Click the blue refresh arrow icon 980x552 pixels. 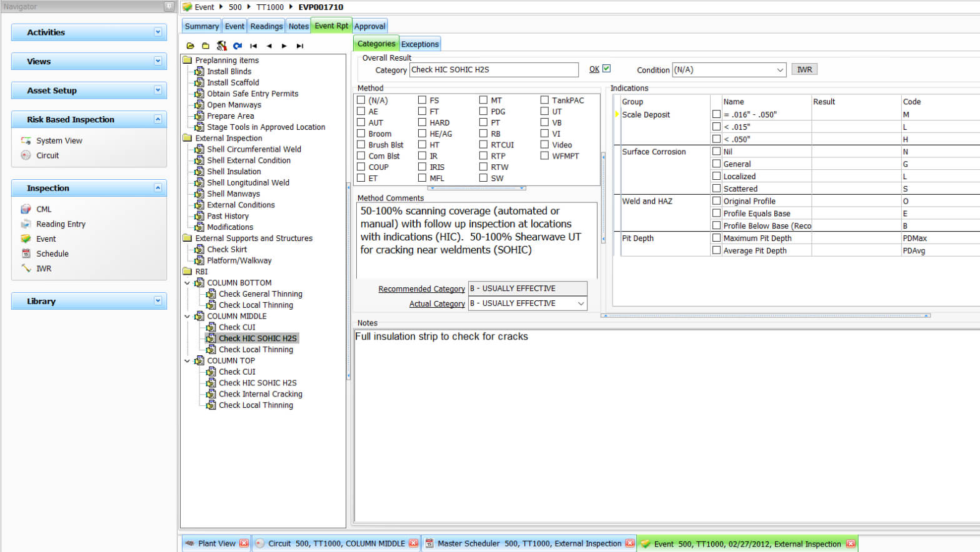[237, 46]
